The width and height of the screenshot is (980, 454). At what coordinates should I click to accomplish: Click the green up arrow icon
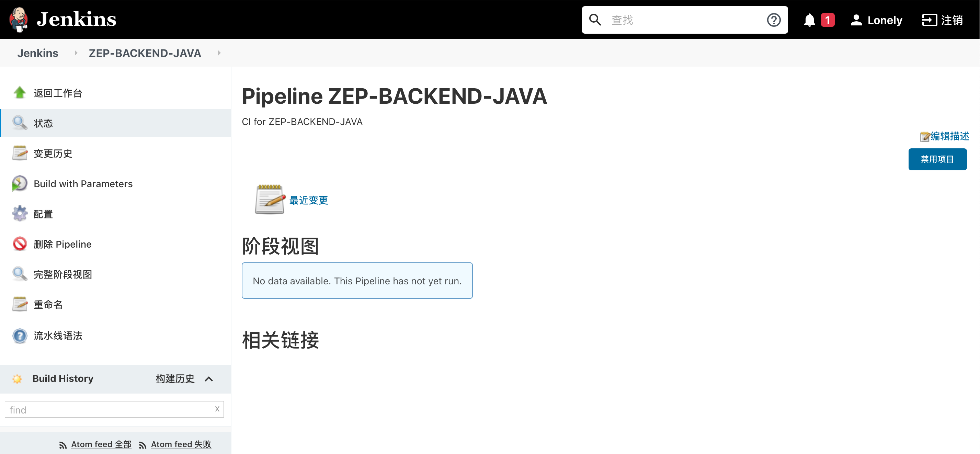click(x=20, y=92)
